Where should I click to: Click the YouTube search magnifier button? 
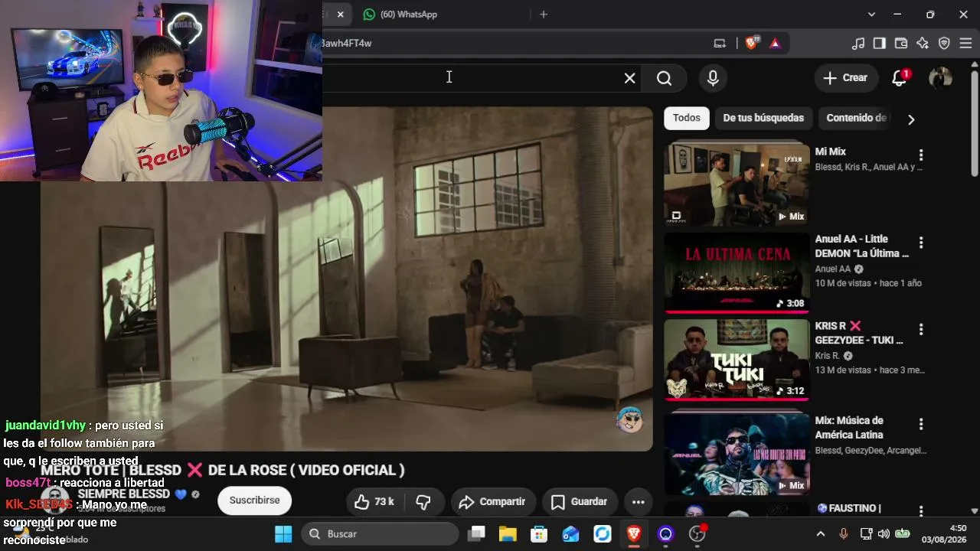click(x=664, y=78)
